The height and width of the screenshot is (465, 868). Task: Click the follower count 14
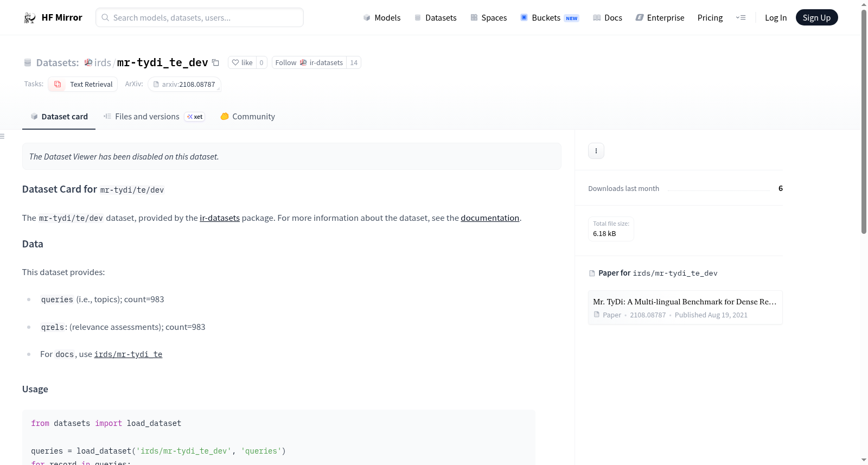pyautogui.click(x=354, y=62)
